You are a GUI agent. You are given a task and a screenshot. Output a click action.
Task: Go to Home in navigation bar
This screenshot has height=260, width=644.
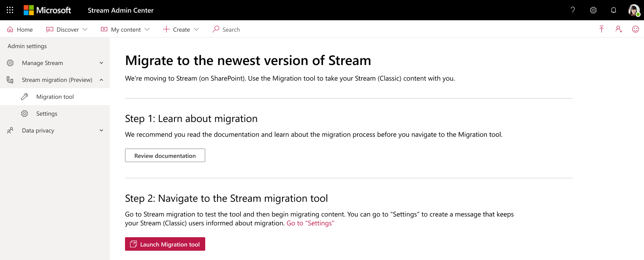20,30
